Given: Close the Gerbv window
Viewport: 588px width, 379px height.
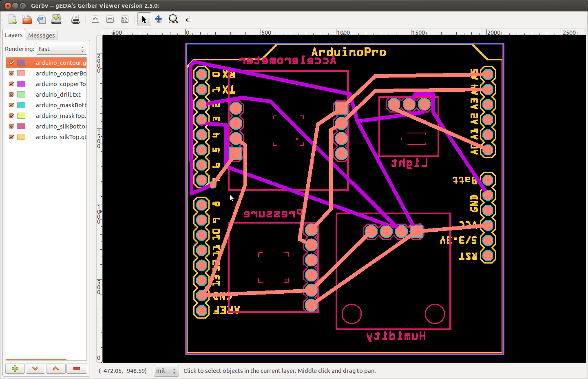Looking at the screenshot, I should pos(8,6).
